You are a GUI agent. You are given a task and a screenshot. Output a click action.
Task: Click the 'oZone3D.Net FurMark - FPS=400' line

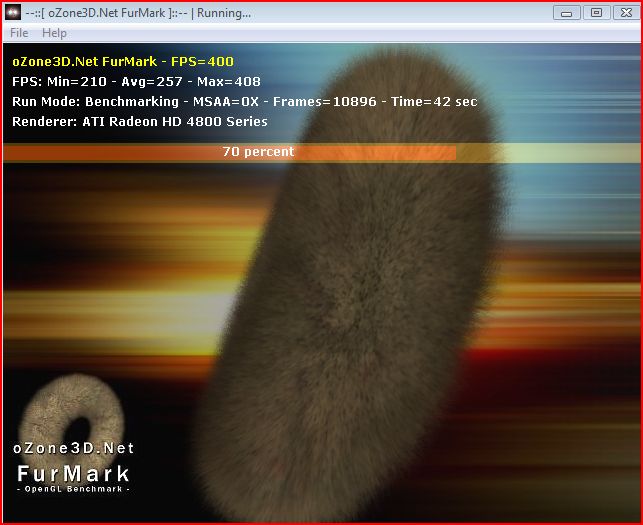[123, 62]
